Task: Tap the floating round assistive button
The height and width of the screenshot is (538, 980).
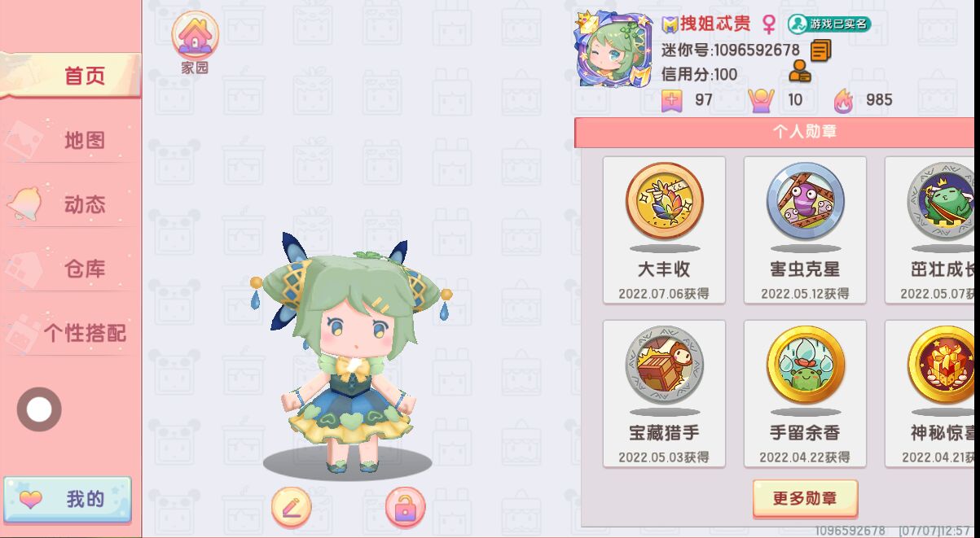Action: click(x=39, y=409)
